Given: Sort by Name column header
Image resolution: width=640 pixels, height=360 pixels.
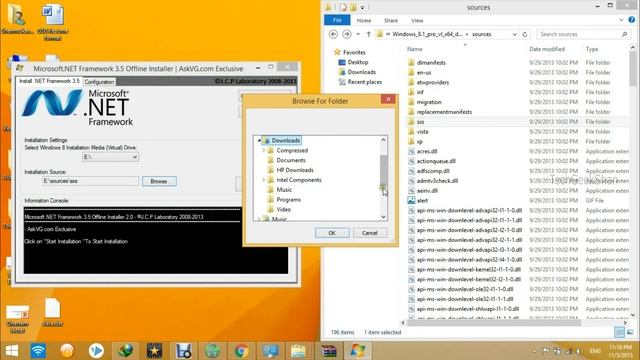Looking at the screenshot, I should click(414, 49).
